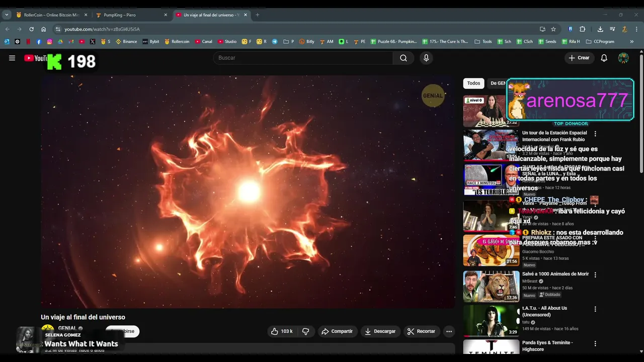Like the video (103 k)
Image resolution: width=644 pixels, height=362 pixels.
[x=282, y=331]
